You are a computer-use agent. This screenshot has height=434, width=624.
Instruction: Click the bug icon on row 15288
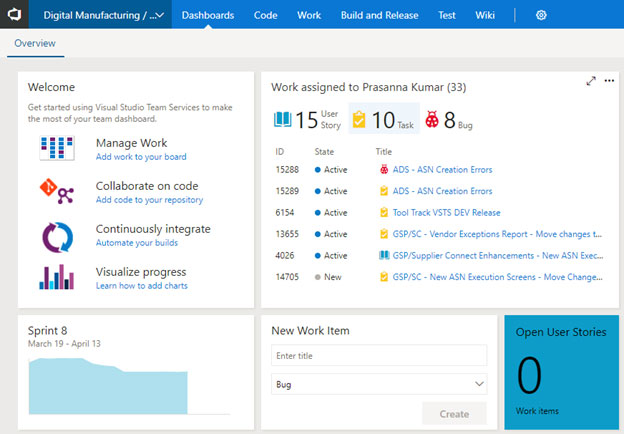(x=384, y=169)
